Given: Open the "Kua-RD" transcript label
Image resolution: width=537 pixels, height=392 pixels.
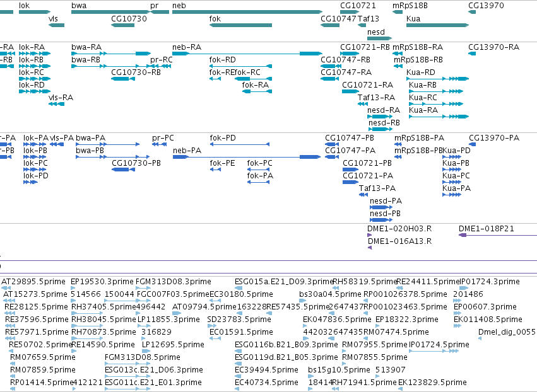Looking at the screenshot, I should tap(420, 72).
